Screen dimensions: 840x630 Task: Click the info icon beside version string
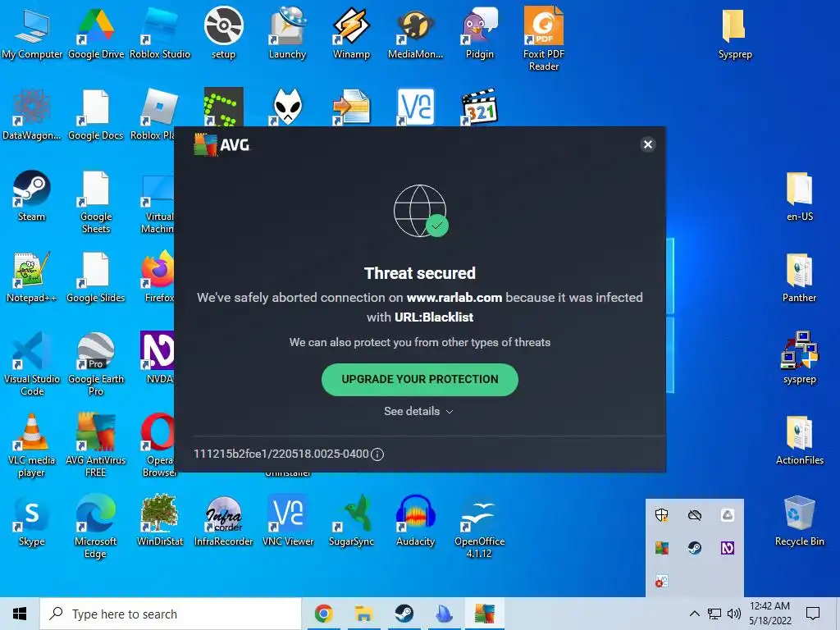click(x=377, y=454)
